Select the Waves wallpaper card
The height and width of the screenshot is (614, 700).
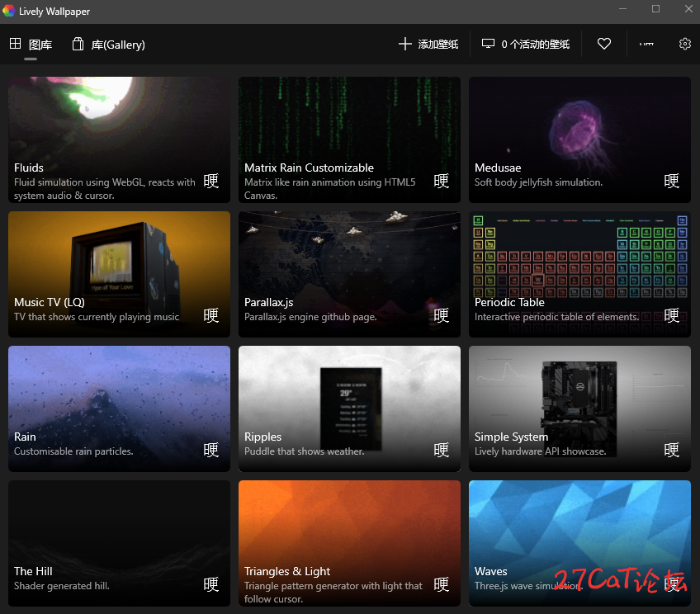580,544
